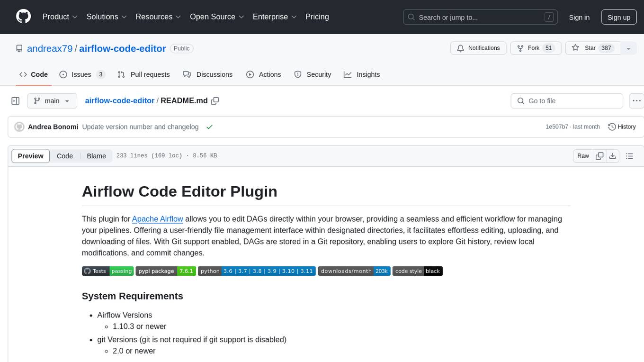Fork the repository

click(x=536, y=48)
